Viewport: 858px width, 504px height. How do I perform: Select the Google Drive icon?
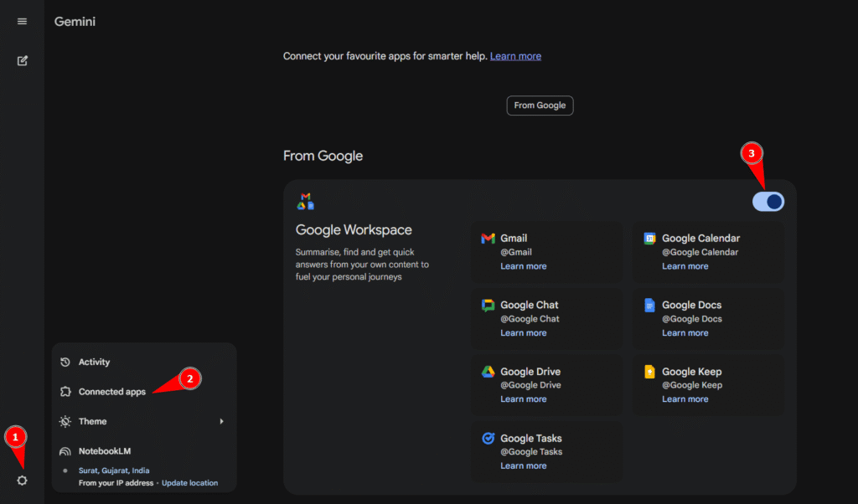[x=488, y=371]
